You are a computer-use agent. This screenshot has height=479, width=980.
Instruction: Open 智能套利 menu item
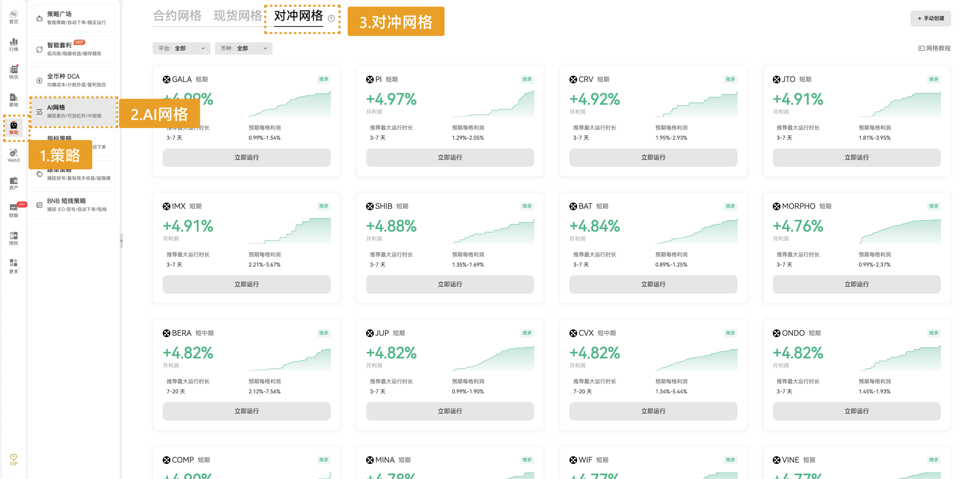click(73, 49)
